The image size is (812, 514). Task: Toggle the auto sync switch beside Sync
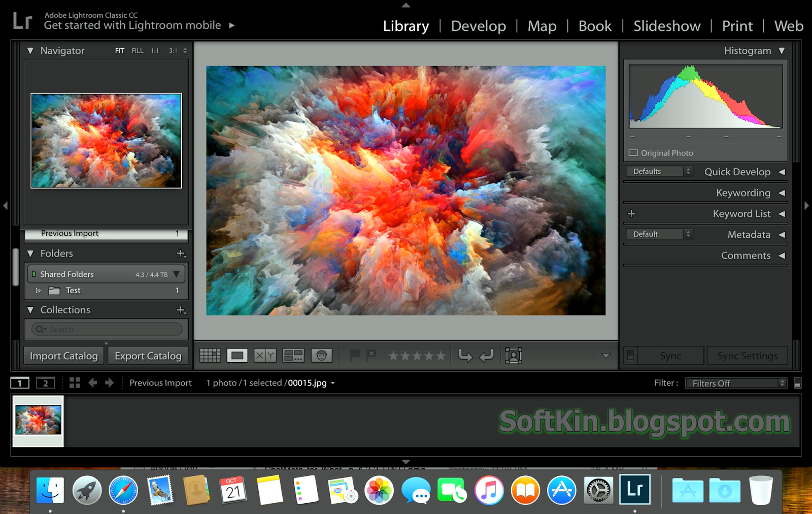click(x=630, y=356)
